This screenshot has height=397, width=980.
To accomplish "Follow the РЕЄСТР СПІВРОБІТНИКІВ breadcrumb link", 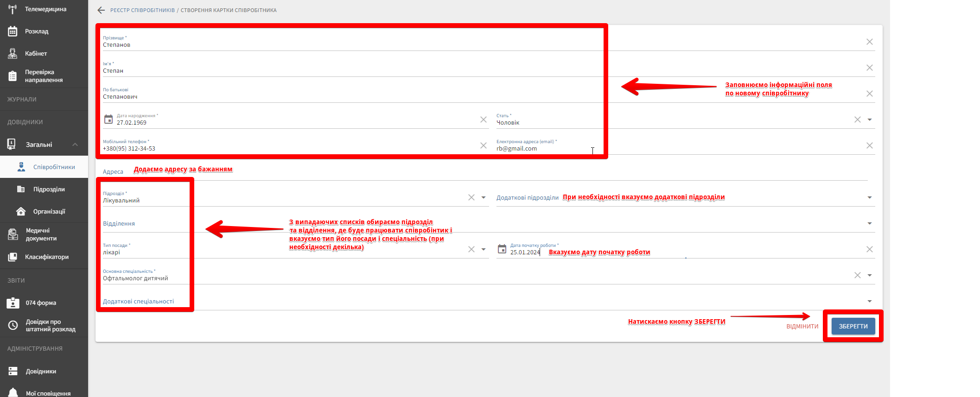I will pyautogui.click(x=142, y=10).
